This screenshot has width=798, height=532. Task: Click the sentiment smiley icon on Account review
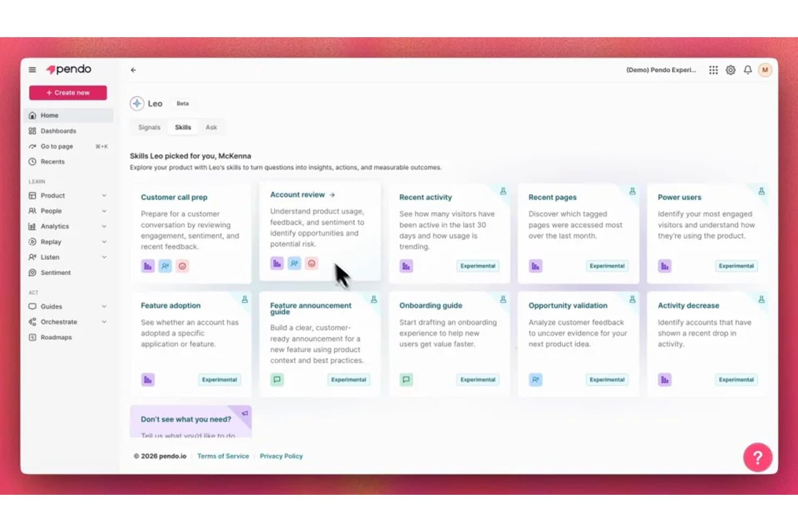click(312, 264)
